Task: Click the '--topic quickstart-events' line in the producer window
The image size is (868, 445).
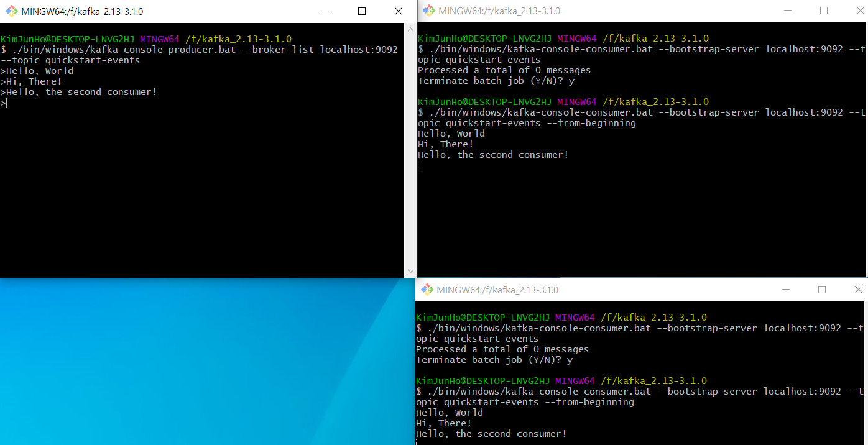Action: (70, 60)
